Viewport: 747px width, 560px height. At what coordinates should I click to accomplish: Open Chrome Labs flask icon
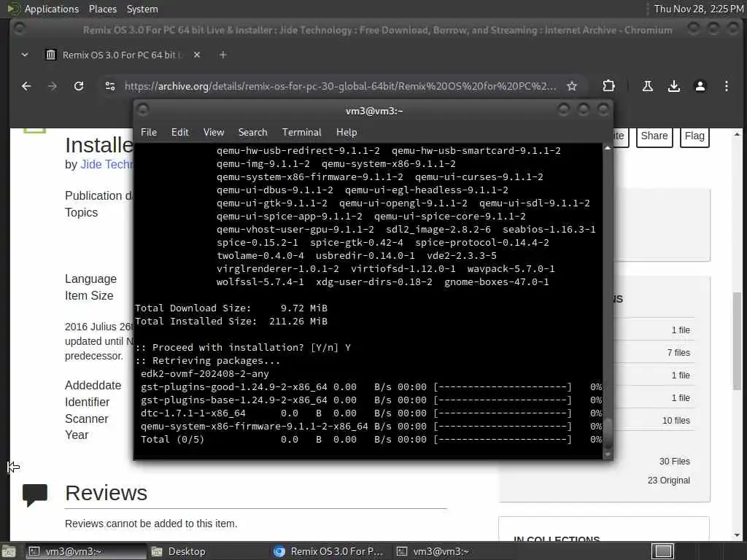point(648,86)
